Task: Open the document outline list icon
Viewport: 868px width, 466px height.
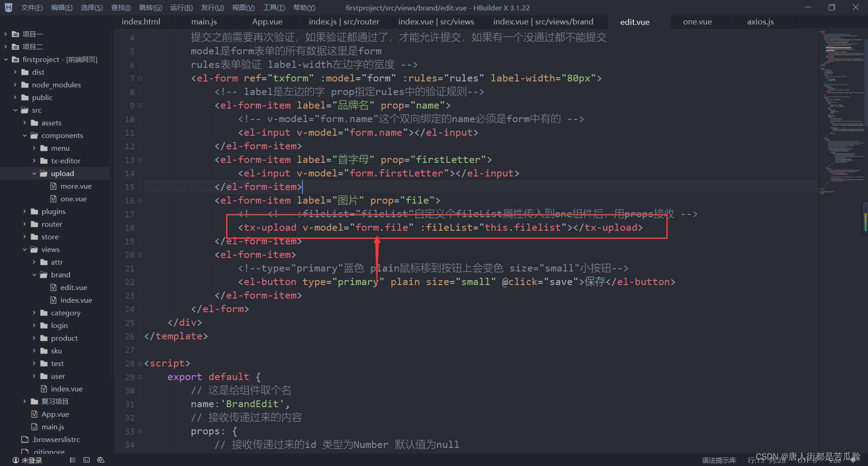Action: [72, 460]
